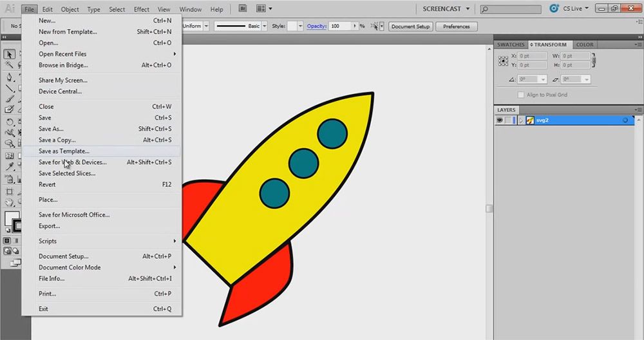
Task: Click the Color mode button below swatches
Action: click(7, 241)
